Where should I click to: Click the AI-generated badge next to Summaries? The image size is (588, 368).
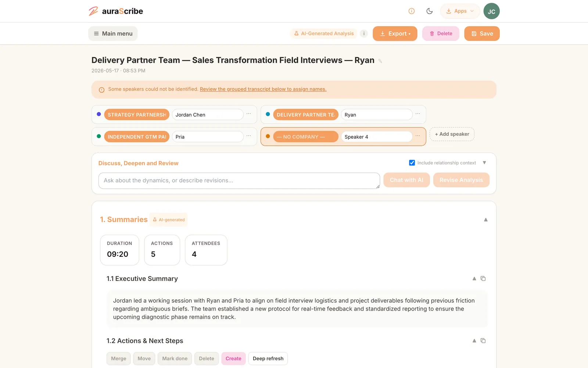pos(169,220)
